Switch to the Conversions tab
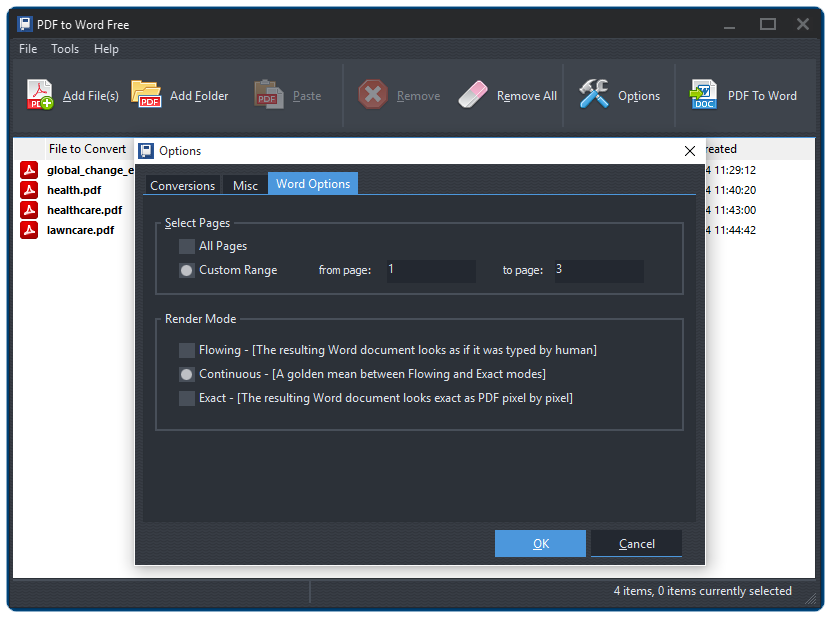 [x=183, y=185]
